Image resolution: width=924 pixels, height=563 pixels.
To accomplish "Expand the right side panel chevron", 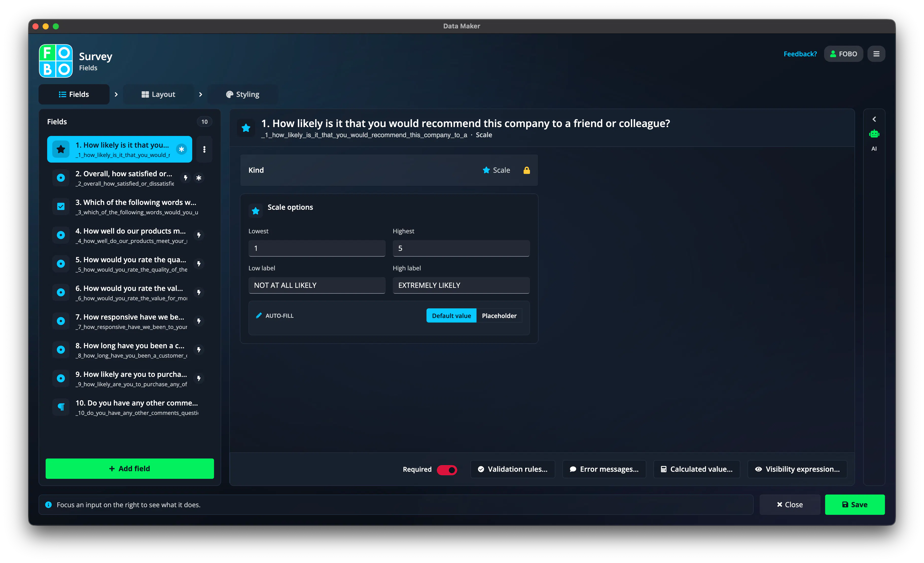I will pos(874,119).
